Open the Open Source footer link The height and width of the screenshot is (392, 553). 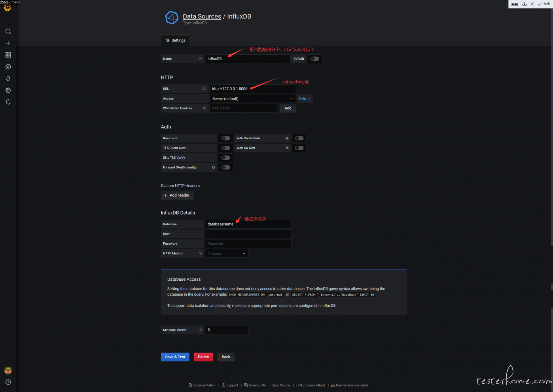281,385
